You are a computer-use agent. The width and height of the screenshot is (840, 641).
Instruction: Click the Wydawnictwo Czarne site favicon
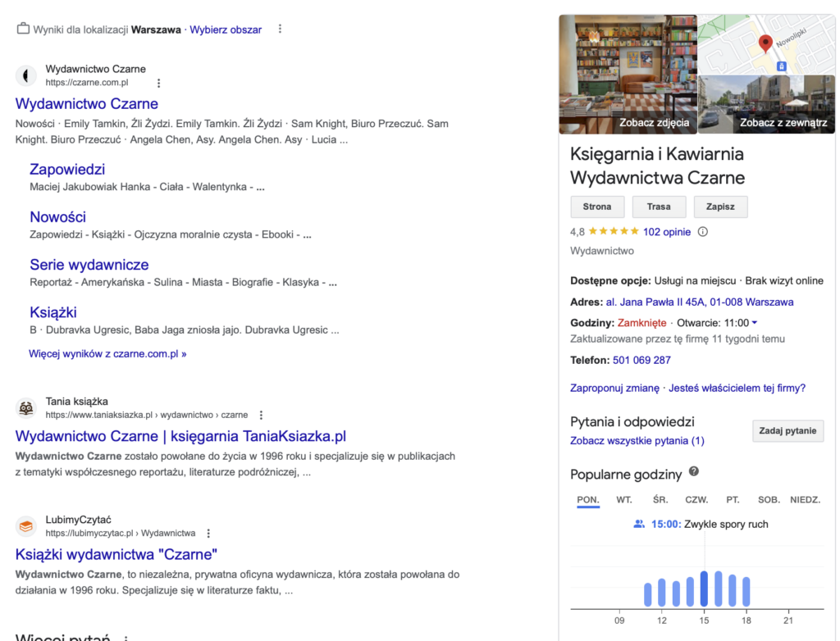tap(26, 75)
